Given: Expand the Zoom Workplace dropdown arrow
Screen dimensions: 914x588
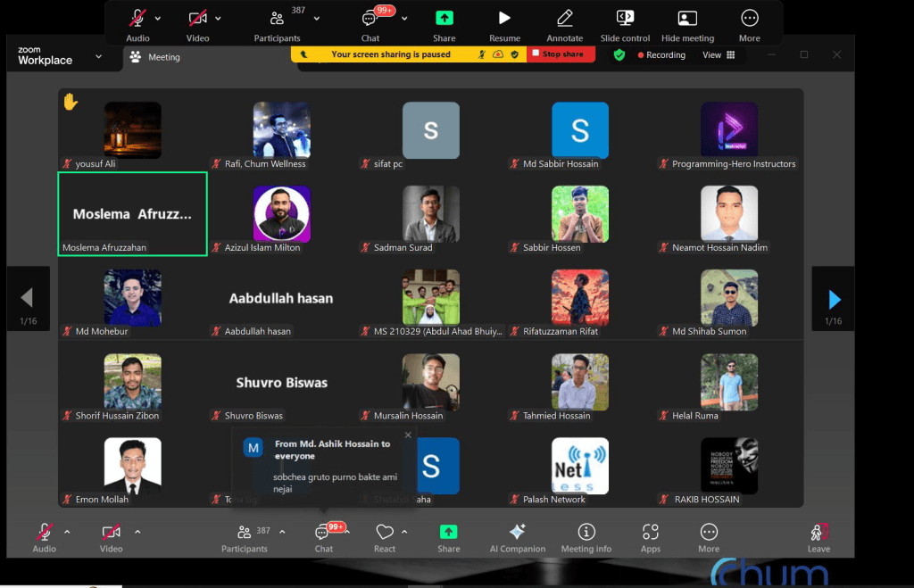Looking at the screenshot, I should coord(98,56).
